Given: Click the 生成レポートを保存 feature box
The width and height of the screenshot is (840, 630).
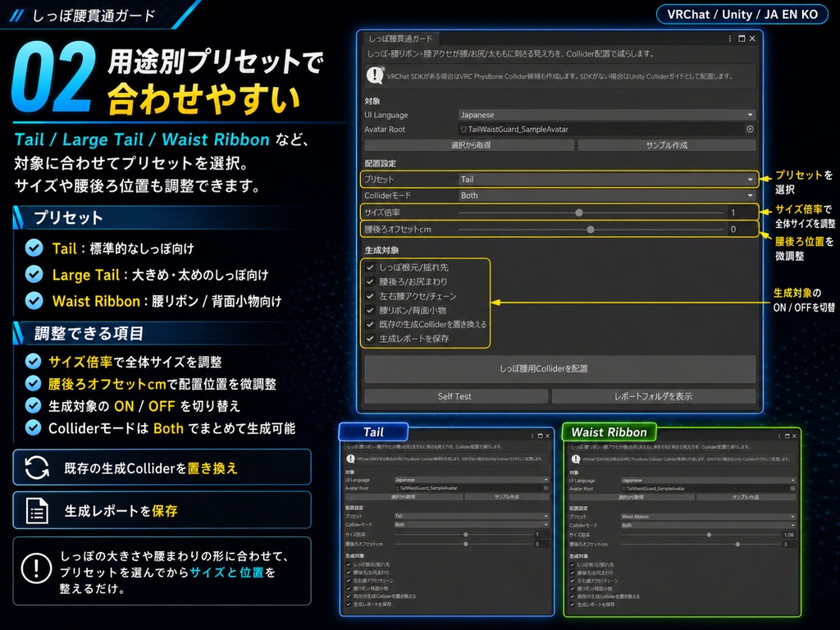Looking at the screenshot, I should [x=162, y=510].
